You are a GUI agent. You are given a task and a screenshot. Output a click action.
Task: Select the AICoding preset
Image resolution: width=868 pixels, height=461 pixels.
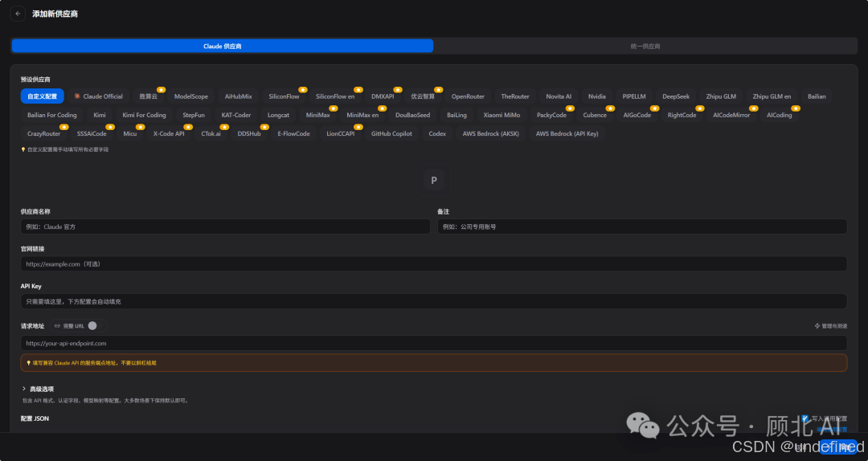click(x=779, y=115)
